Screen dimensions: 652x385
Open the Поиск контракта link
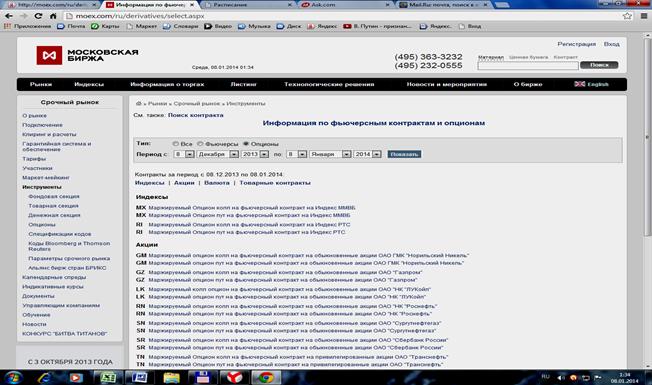195,115
